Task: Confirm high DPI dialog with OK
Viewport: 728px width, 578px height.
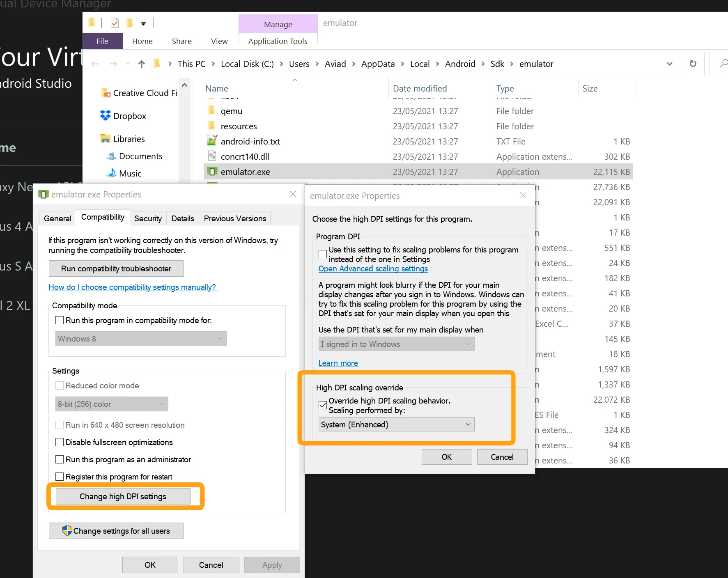Action: tap(447, 457)
